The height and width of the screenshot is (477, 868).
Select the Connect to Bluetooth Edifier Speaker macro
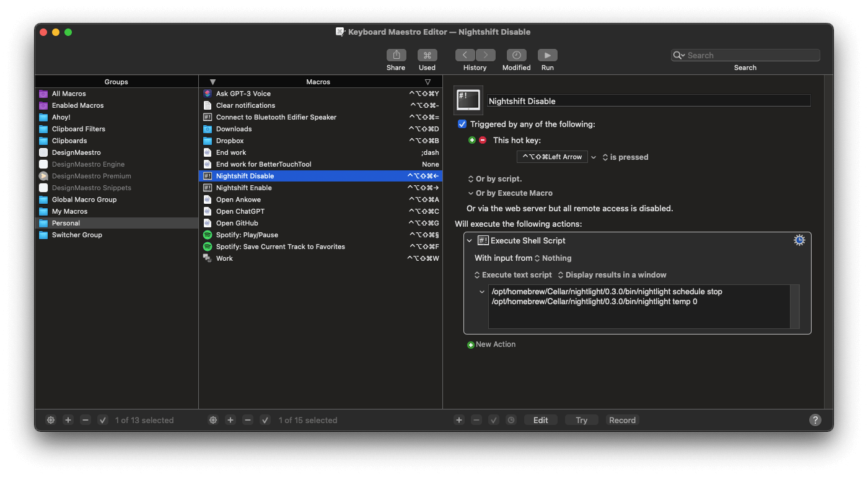(x=320, y=117)
